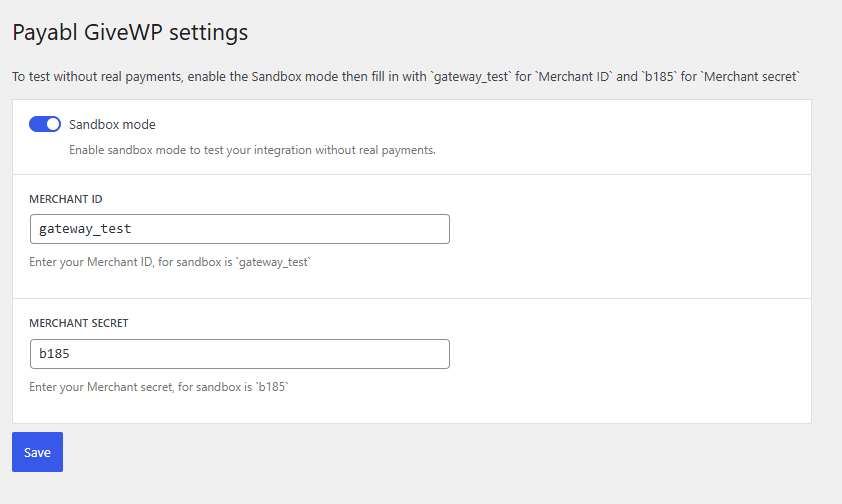
Task: Click the help text below Merchant ID field
Action: [170, 262]
